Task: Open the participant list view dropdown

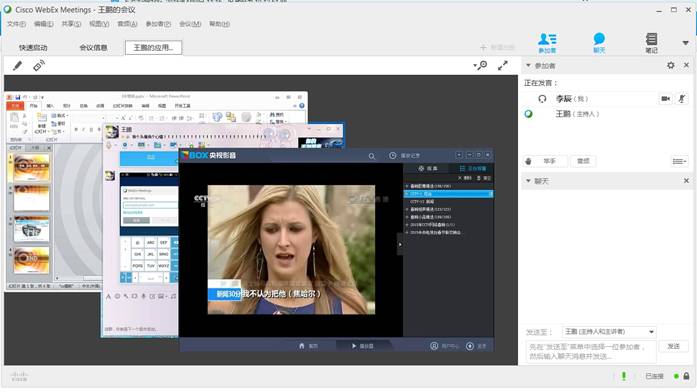Action: [679, 161]
